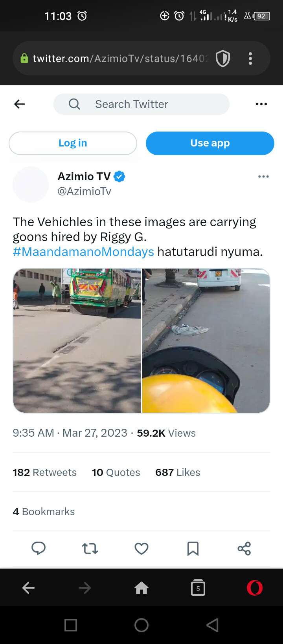Like the tweet with heart icon
This screenshot has width=283, height=644.
[x=141, y=548]
